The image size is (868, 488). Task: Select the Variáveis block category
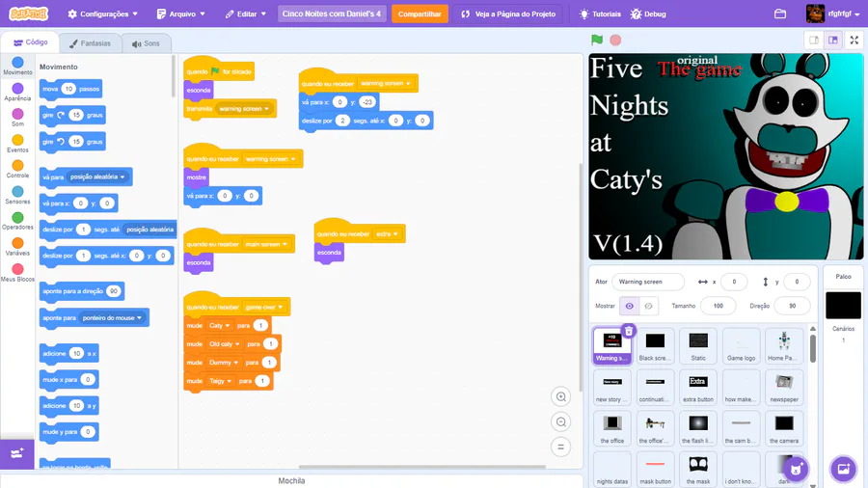[17, 246]
